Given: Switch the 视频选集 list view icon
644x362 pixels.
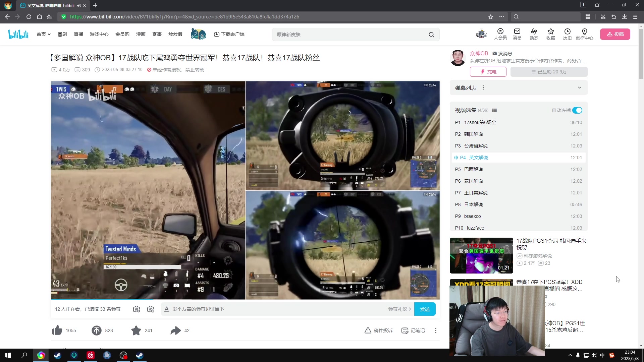Looking at the screenshot, I should (x=494, y=110).
